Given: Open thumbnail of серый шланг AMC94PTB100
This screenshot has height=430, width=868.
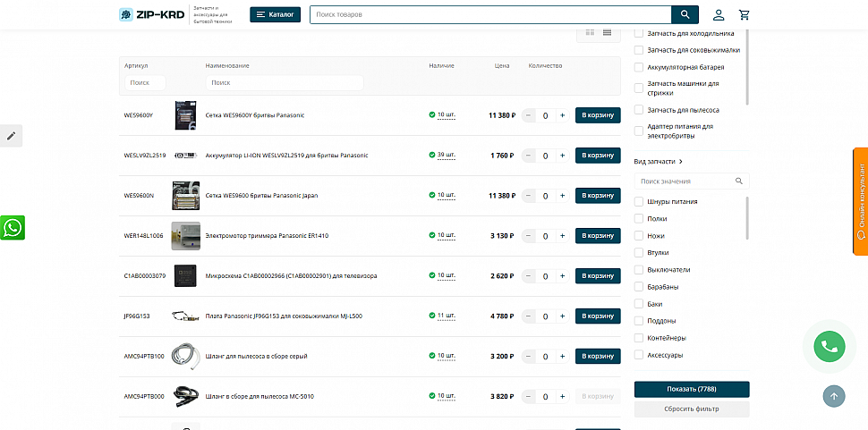Looking at the screenshot, I should (185, 357).
